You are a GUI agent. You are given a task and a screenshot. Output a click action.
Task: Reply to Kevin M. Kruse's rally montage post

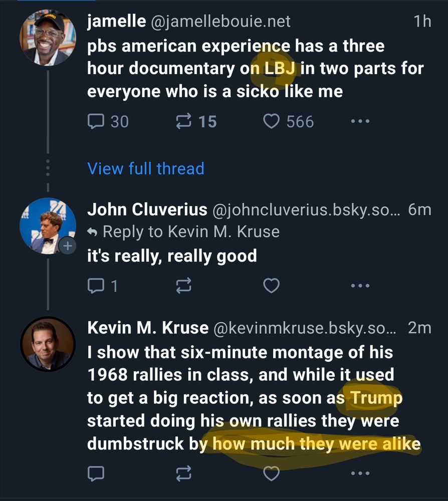(x=95, y=473)
